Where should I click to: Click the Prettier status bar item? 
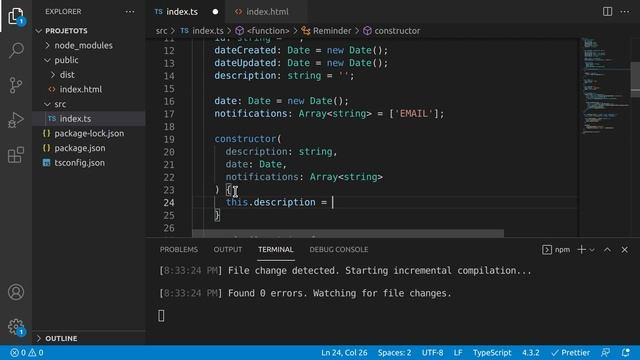[570, 353]
